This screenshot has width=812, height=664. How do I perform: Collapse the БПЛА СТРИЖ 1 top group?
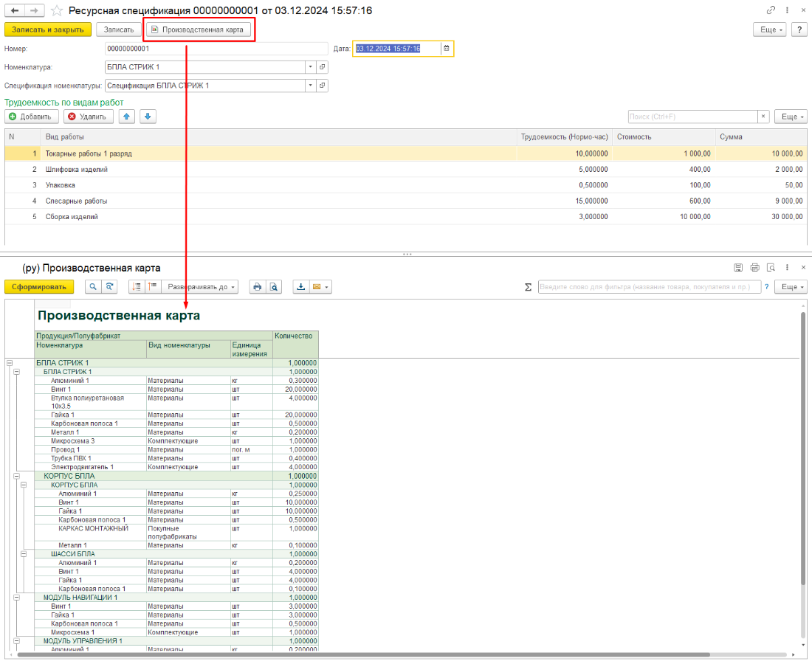point(9,363)
